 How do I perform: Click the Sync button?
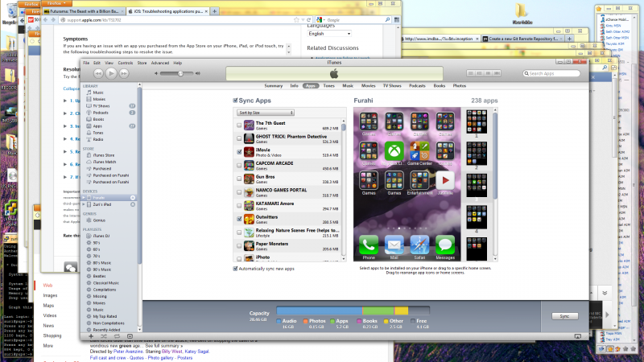(x=564, y=317)
